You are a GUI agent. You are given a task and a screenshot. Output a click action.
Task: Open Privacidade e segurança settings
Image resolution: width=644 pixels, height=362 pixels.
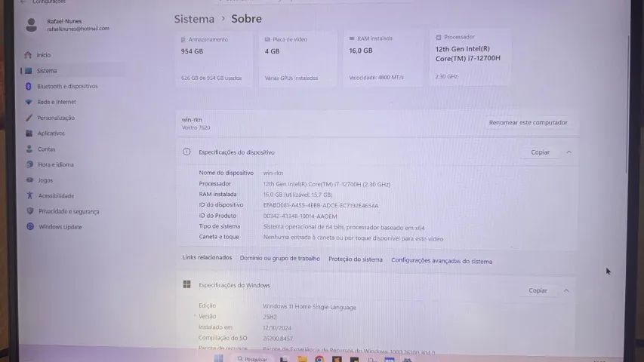(x=69, y=211)
